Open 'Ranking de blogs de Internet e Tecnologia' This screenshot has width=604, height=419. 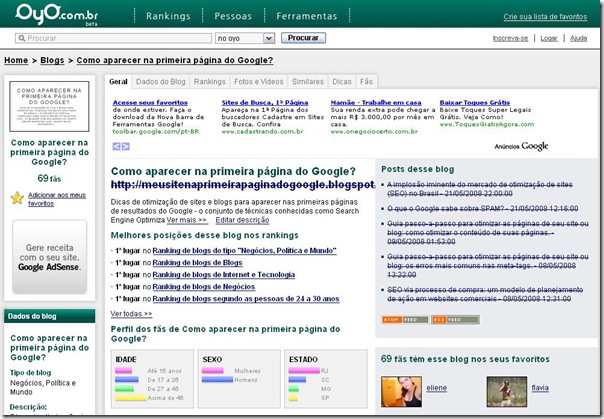pyautogui.click(x=224, y=275)
